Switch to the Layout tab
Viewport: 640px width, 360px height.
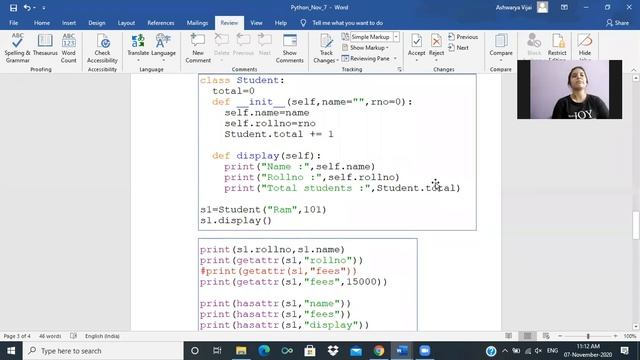pos(126,23)
